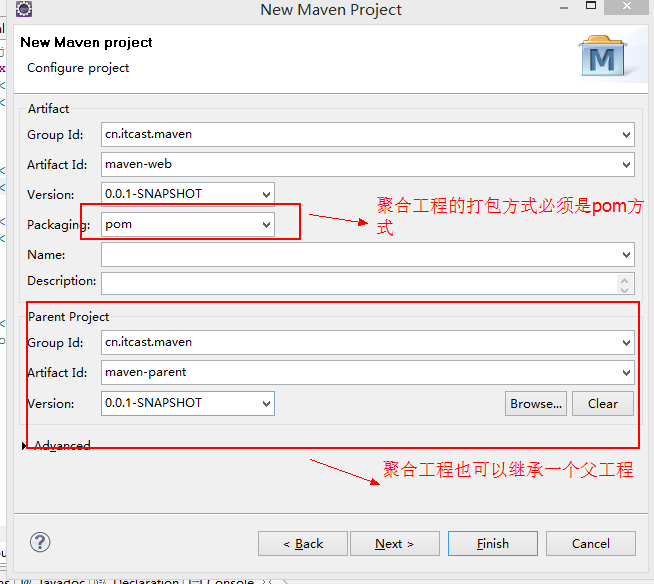Go to the Next wizard page

click(394, 544)
